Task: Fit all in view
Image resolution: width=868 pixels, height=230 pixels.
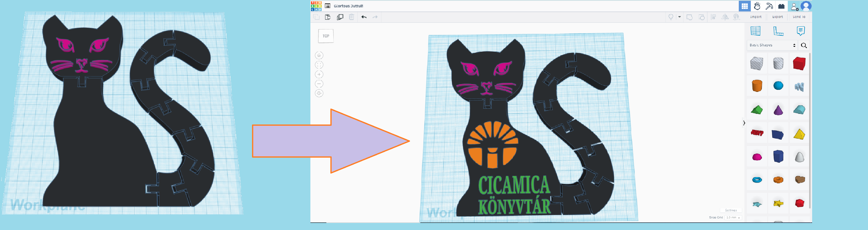Action: click(319, 65)
